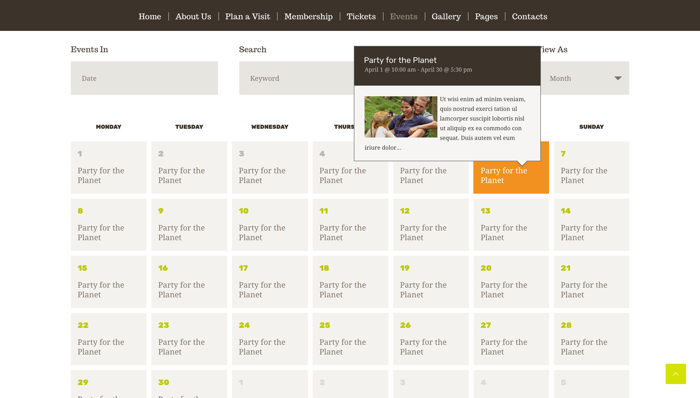Click the MONDAY column header

coord(108,127)
